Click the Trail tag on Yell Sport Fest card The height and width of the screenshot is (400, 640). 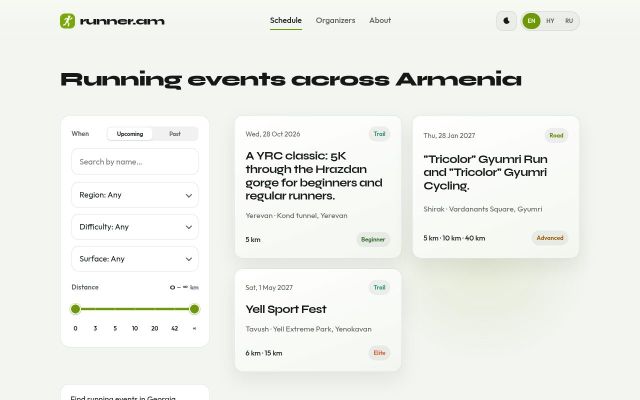pos(379,287)
